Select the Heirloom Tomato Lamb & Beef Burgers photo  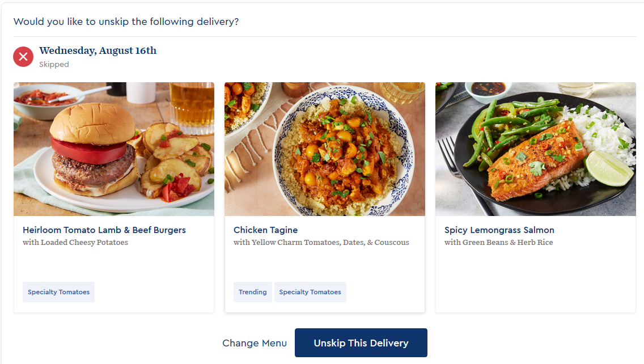pos(113,149)
